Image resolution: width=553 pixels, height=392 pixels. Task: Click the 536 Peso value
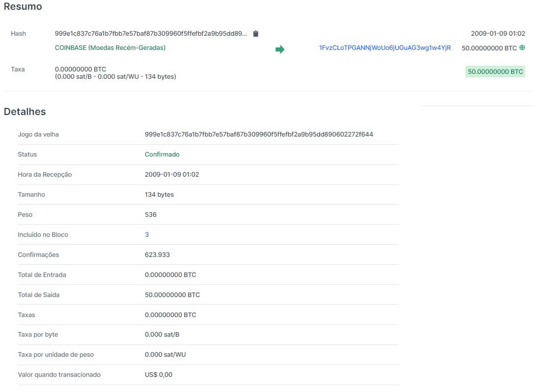[151, 214]
